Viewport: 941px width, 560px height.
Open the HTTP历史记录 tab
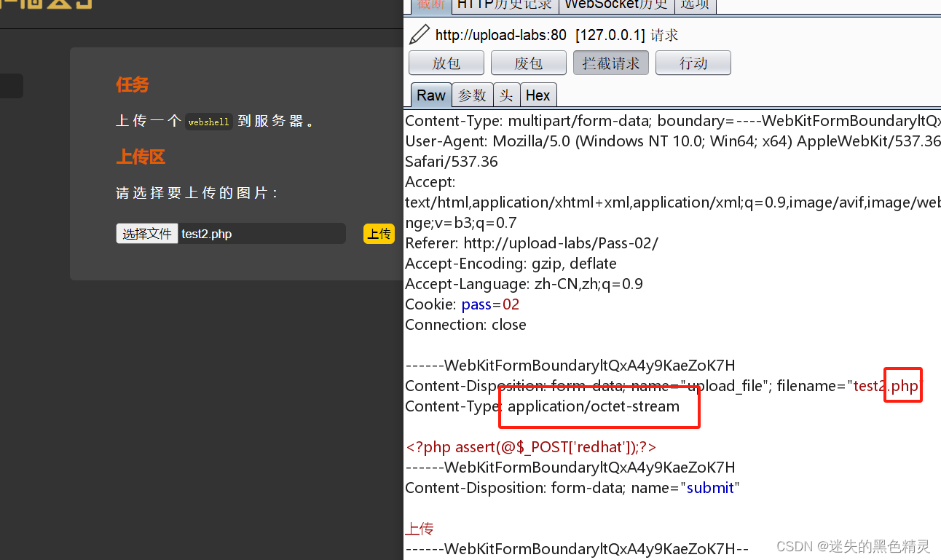tap(504, 5)
